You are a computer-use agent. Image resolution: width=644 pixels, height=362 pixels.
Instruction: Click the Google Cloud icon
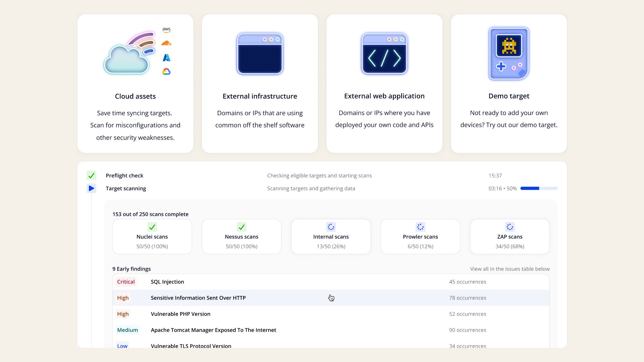pos(166,71)
